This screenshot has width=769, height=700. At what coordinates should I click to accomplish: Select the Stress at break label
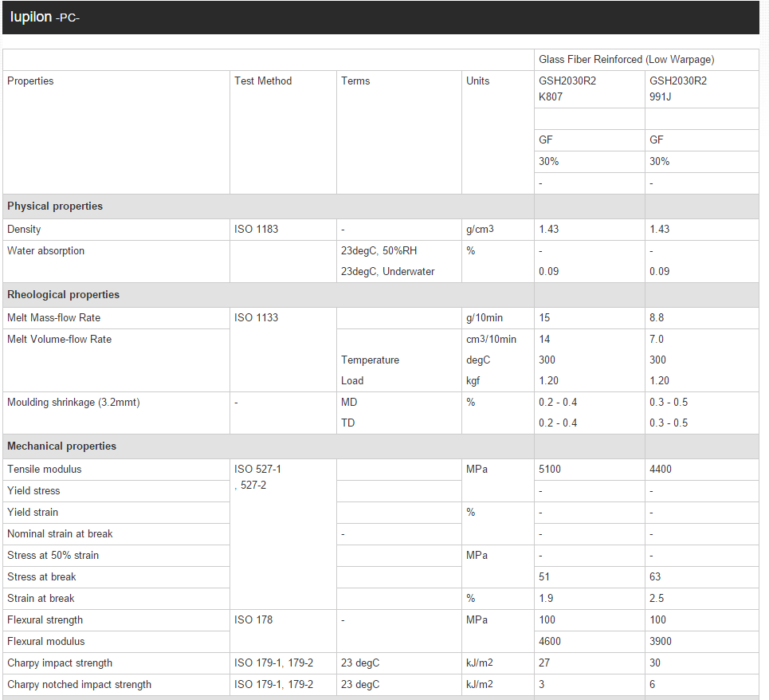point(41,577)
